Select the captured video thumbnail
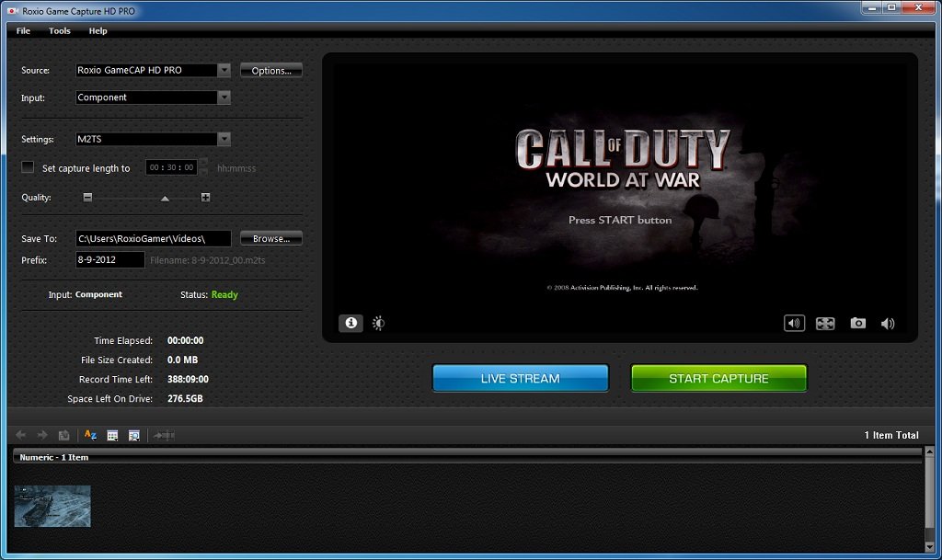942x560 pixels. (x=52, y=506)
